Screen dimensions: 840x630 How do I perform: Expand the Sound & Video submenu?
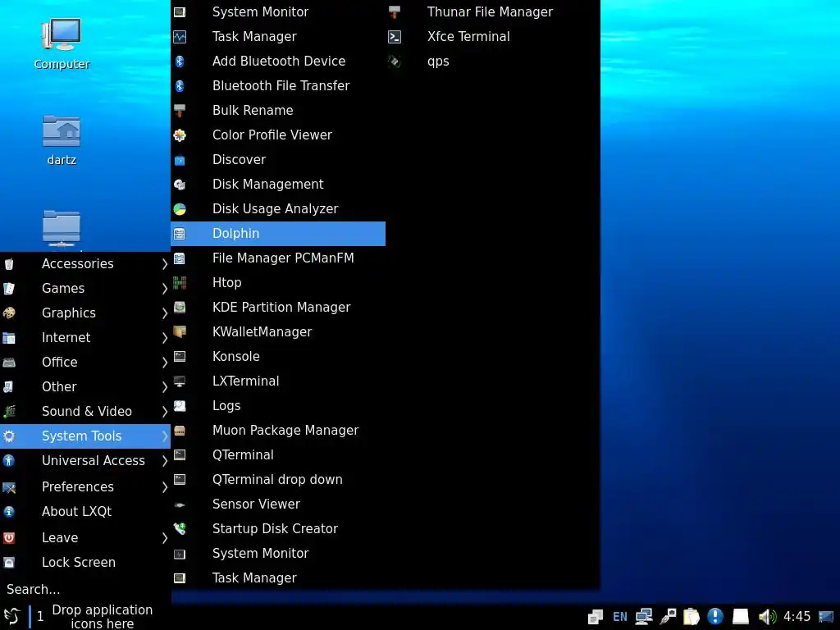click(85, 412)
